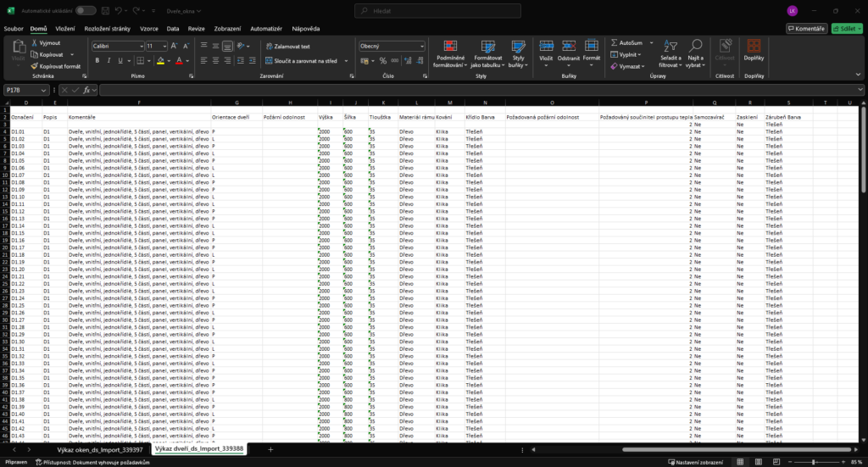The width and height of the screenshot is (868, 467).
Task: Click the Sdílet share button
Action: point(844,28)
